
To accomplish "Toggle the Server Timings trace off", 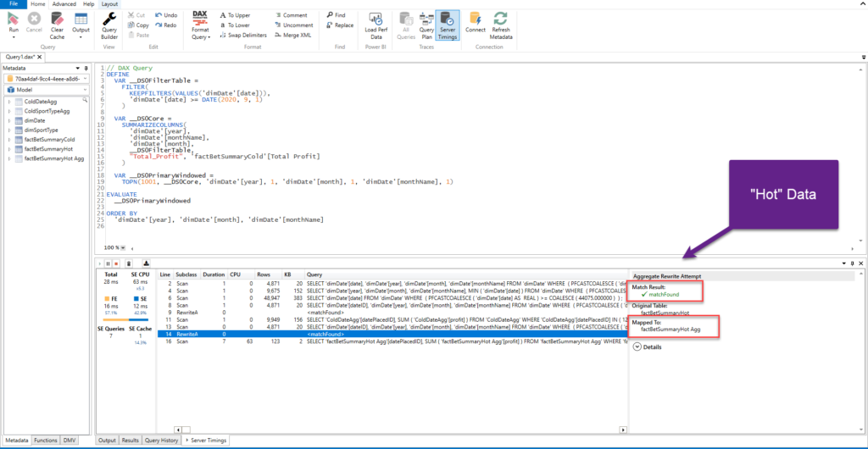I will 448,26.
